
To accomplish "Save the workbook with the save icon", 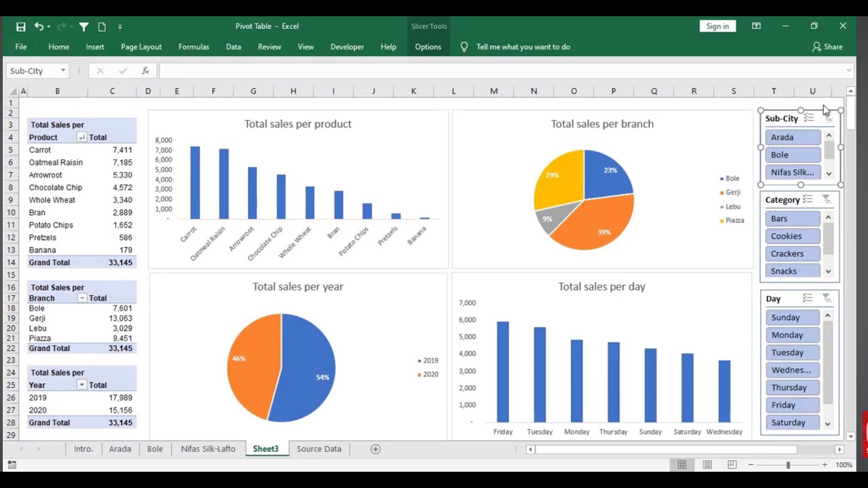I will (21, 26).
